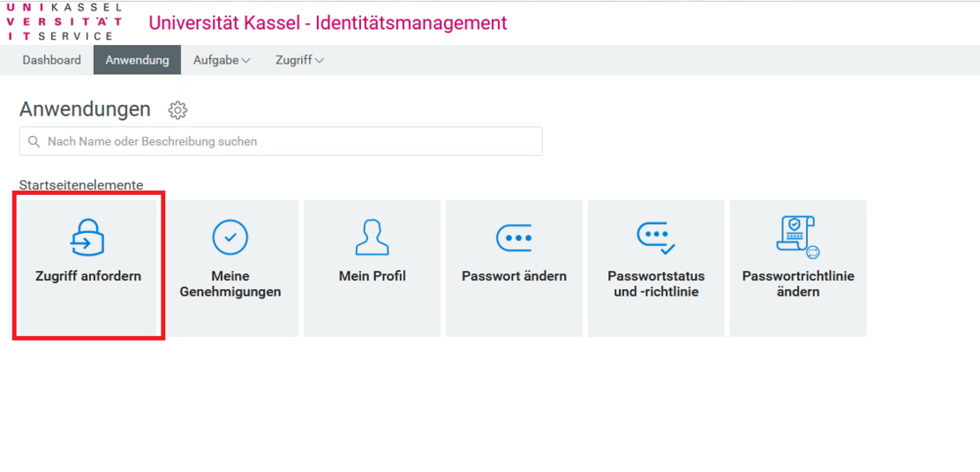Click the lock icon for Zugriff anfordern
The width and height of the screenshot is (980, 472).
point(87,236)
